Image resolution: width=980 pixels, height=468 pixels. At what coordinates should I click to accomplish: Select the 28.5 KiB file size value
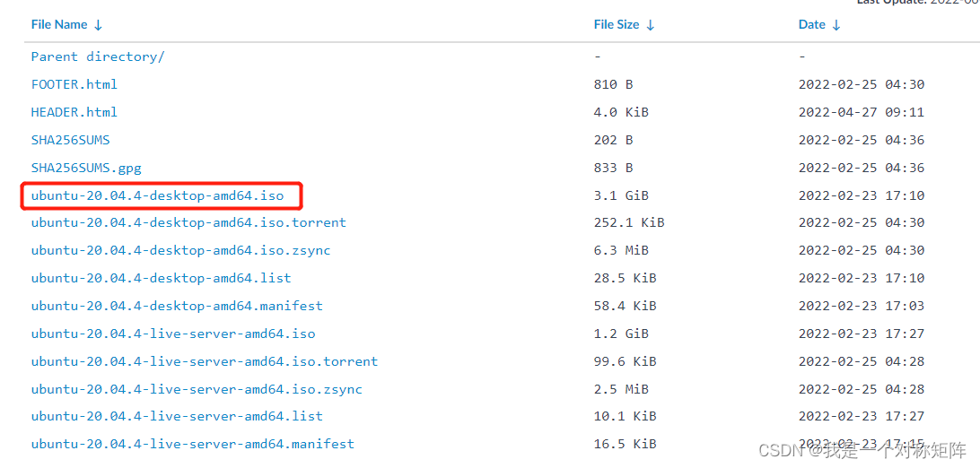click(x=625, y=278)
